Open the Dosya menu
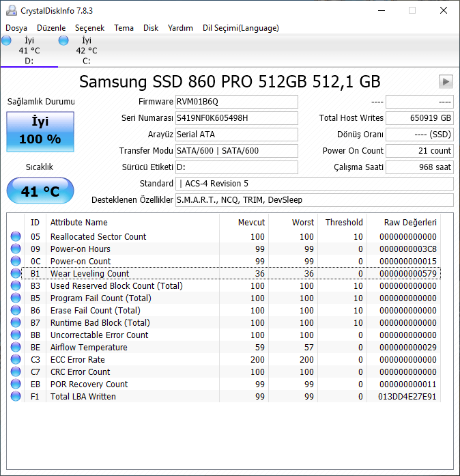 point(16,28)
